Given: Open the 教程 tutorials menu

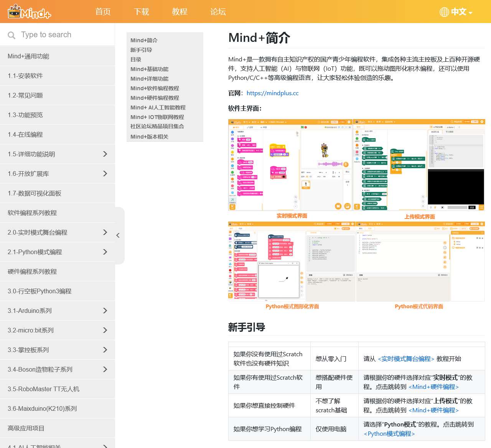Looking at the screenshot, I should (x=180, y=12).
